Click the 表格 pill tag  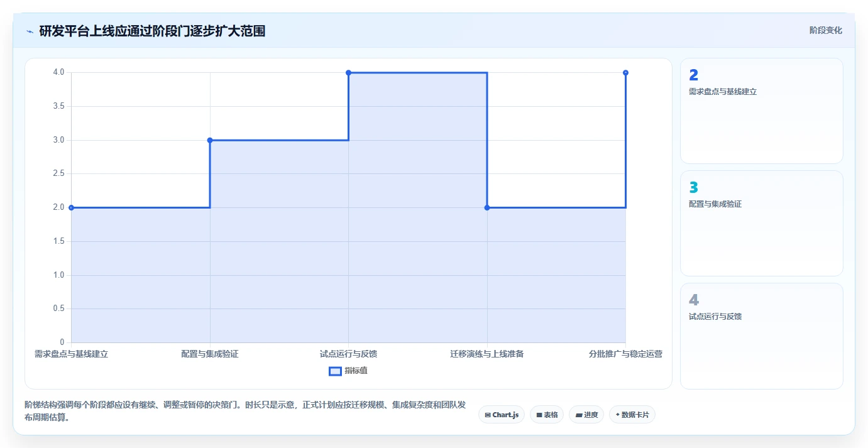(547, 415)
